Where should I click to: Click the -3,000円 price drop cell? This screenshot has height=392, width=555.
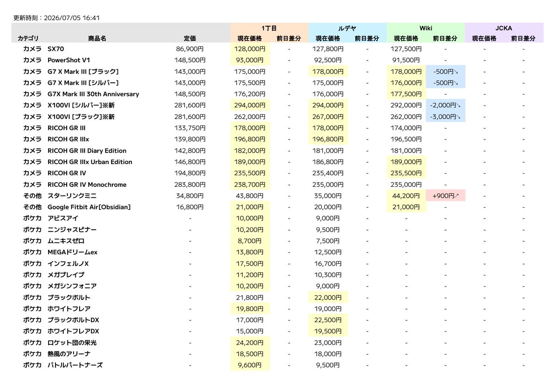(x=446, y=116)
